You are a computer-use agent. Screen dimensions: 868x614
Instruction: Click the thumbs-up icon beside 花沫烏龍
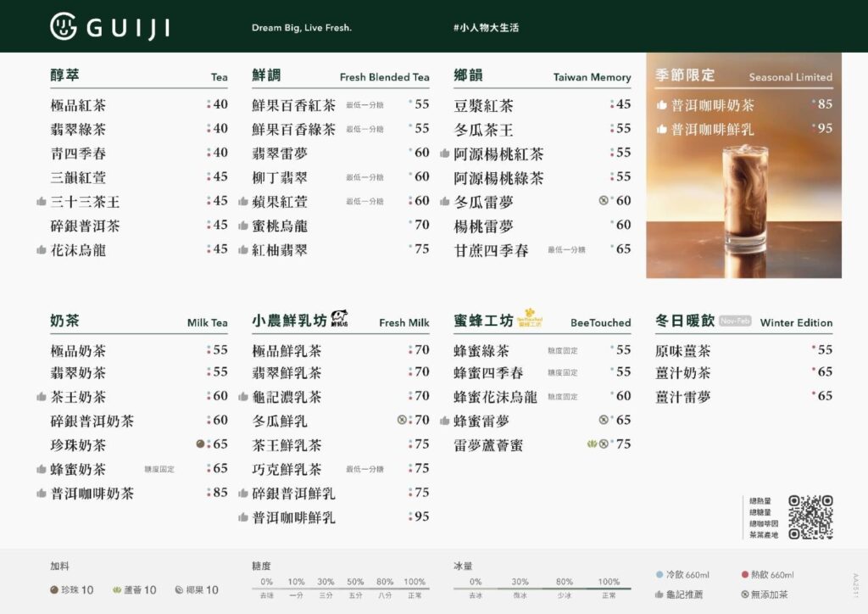tap(41, 250)
